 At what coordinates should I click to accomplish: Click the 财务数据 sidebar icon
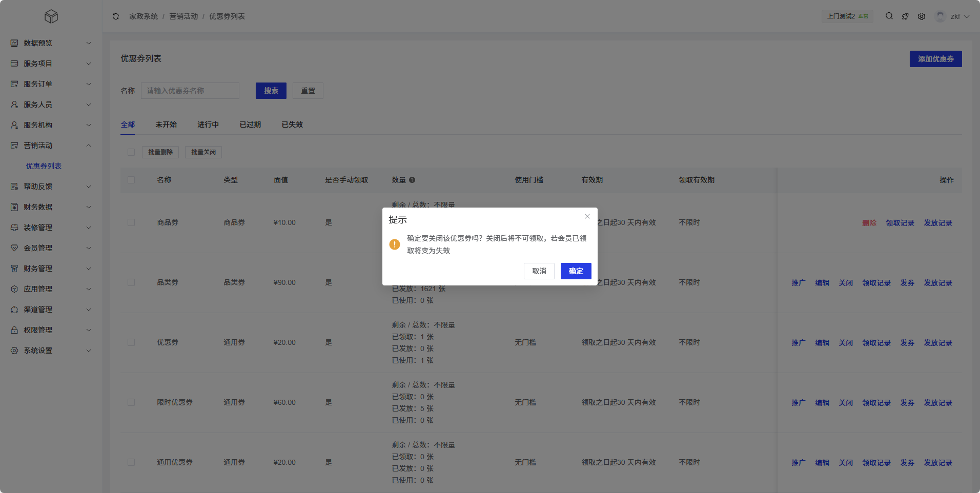point(14,207)
